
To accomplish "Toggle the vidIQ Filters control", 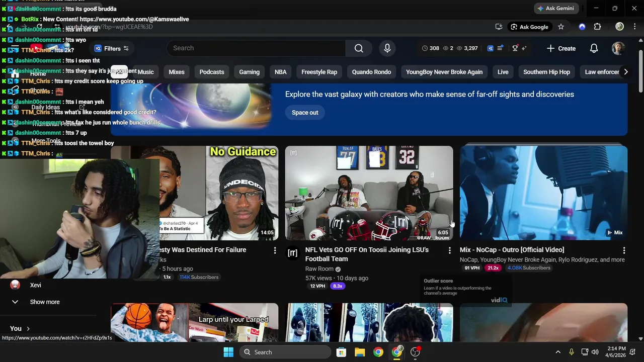I will coord(112,49).
